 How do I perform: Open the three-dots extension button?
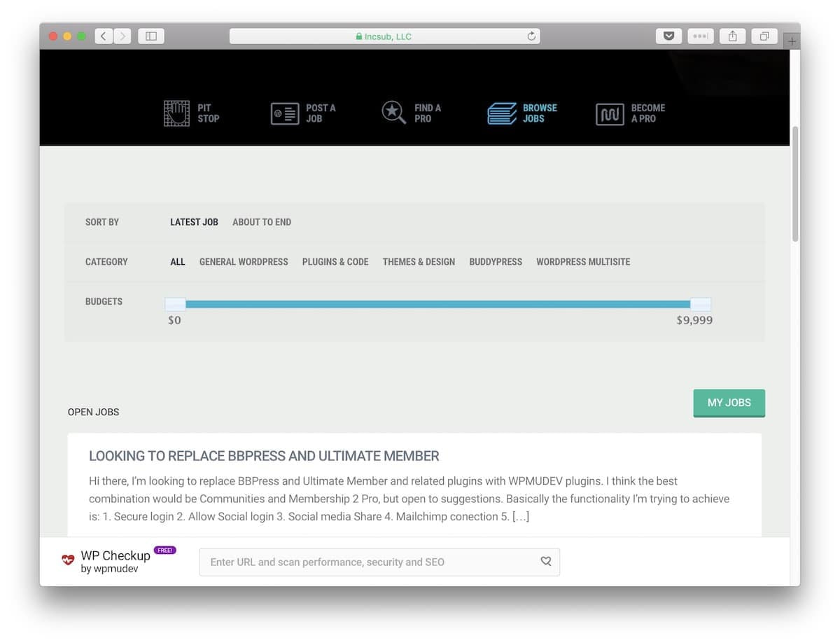701,36
